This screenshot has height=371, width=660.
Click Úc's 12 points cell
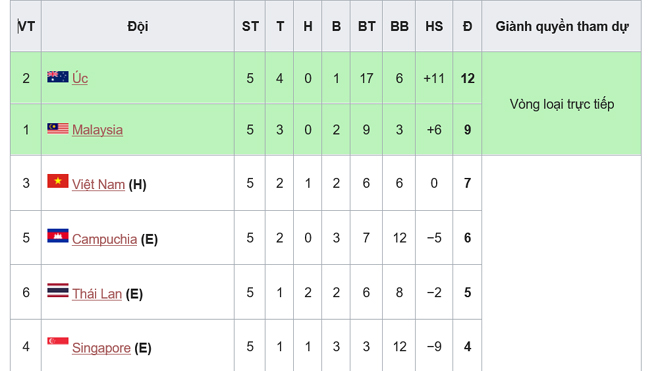click(x=467, y=78)
